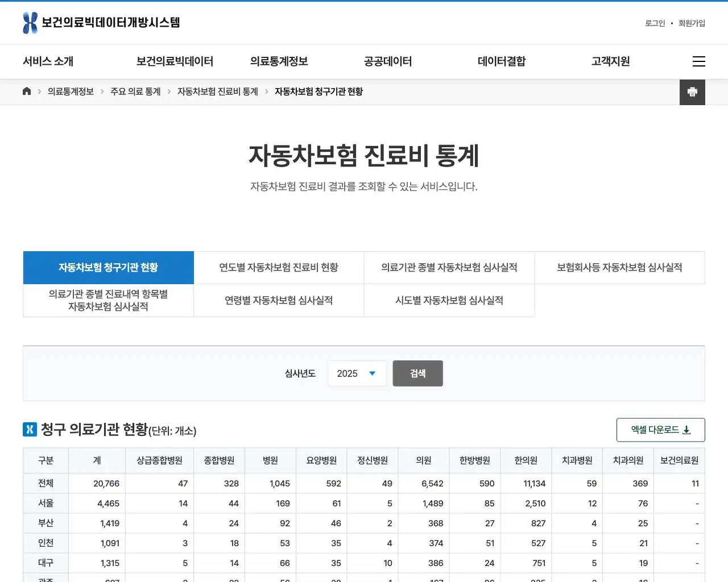Screen dimensions: 728x582
Task: Click the 보건의료원 column header
Action: 680,460
